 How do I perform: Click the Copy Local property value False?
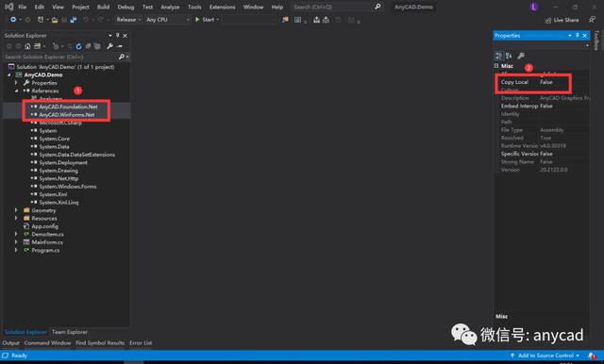[x=546, y=82]
